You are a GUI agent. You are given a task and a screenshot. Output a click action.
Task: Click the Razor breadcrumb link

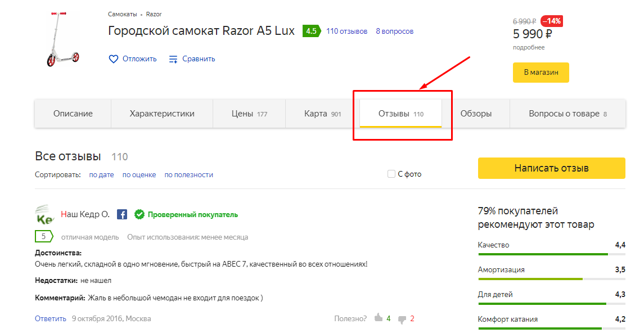(x=154, y=14)
